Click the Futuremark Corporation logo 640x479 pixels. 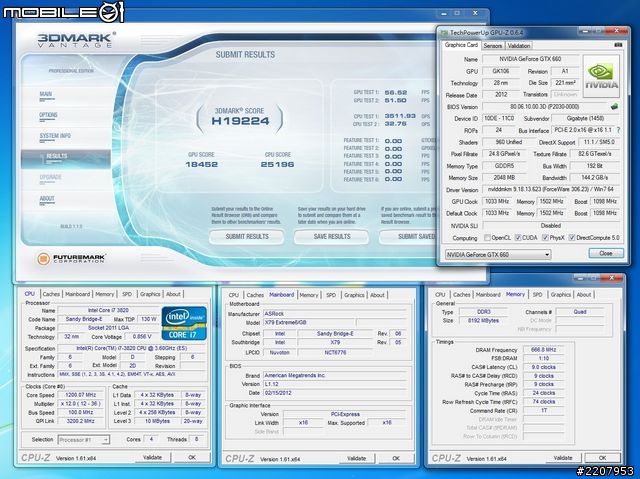tap(71, 259)
